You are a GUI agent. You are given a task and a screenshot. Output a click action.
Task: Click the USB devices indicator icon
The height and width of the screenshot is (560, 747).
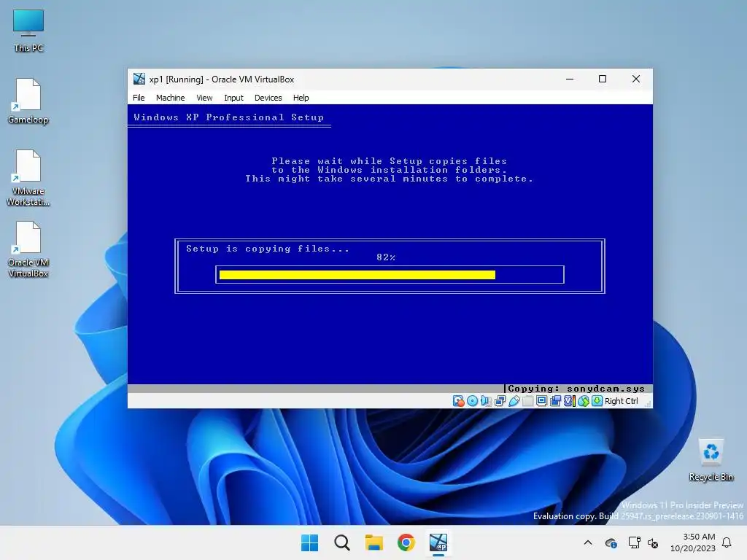[x=514, y=401]
